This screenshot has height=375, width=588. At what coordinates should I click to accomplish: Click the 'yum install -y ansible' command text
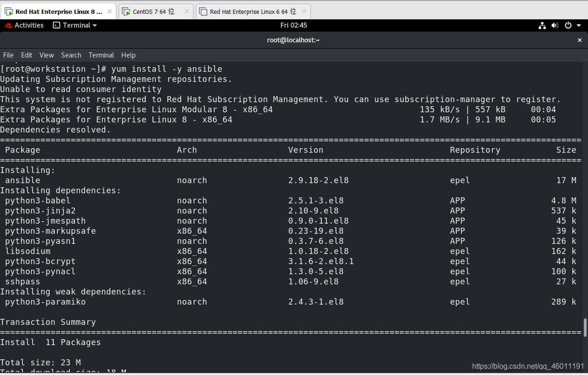[166, 69]
